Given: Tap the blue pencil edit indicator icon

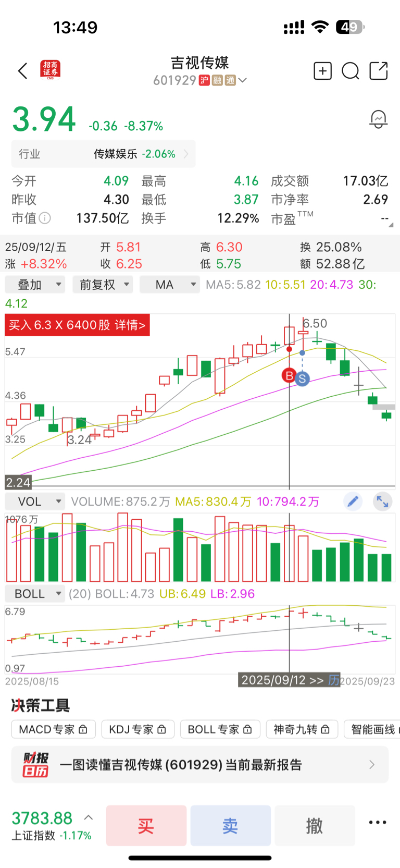Looking at the screenshot, I should (x=353, y=502).
